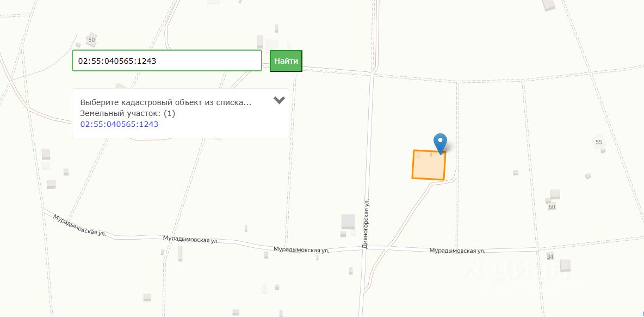This screenshot has height=317, width=644.
Task: Click the Дивногорская ул. street label
Action: [x=366, y=224]
